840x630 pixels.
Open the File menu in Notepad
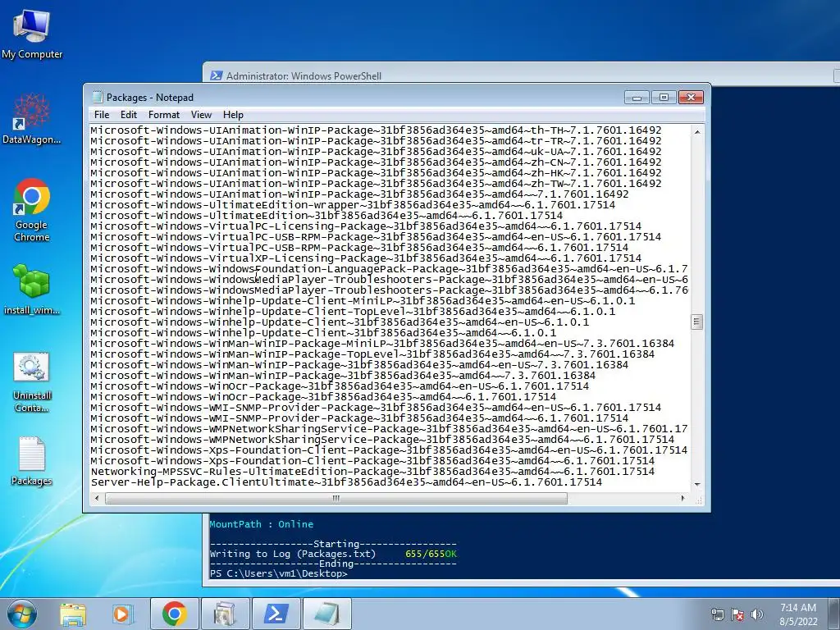[102, 115]
